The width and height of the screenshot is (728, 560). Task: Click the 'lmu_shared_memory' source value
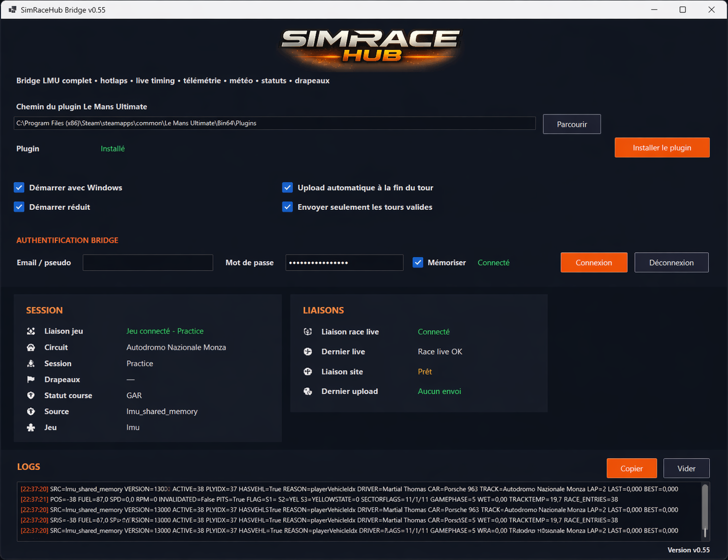[162, 411]
